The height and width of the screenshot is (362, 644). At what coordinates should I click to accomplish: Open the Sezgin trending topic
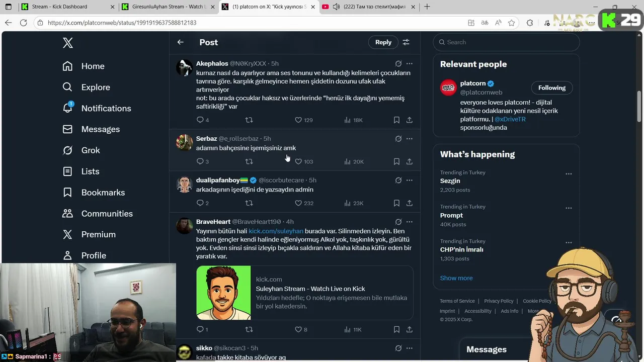click(x=450, y=181)
